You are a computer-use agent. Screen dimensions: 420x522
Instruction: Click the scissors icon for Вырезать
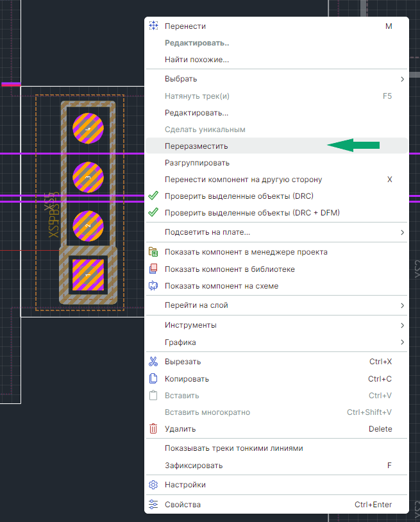(x=153, y=362)
